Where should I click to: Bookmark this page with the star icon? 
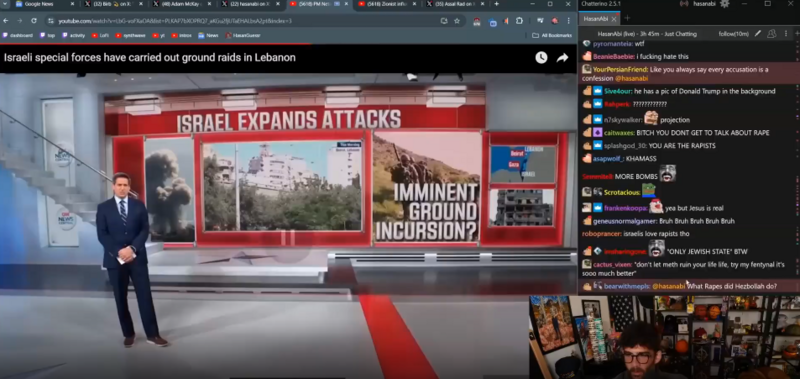(x=457, y=21)
